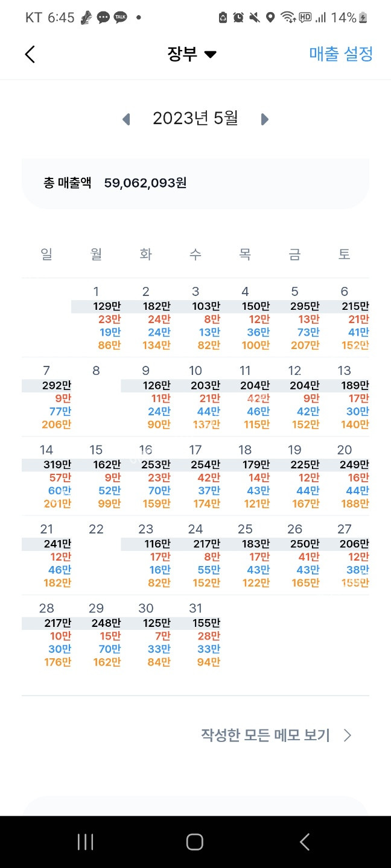Go to the previous month arrow

[x=126, y=119]
